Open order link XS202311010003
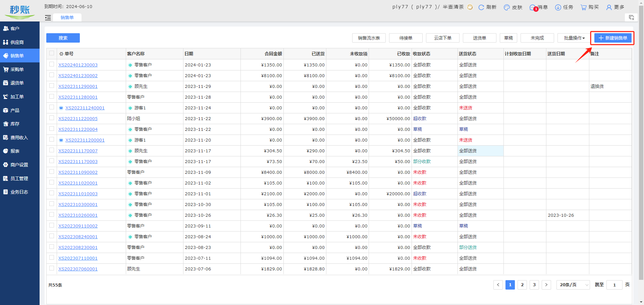Image resolution: width=644 pixels, height=305 pixels. (x=78, y=194)
